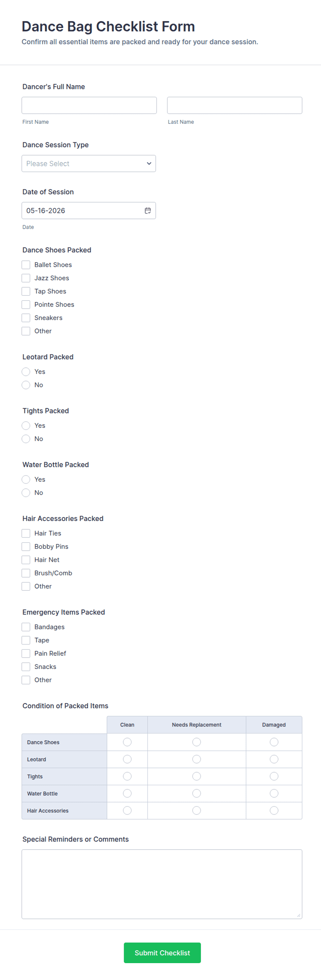Click the Special Reminders comments box
321x980 pixels.
tap(162, 884)
